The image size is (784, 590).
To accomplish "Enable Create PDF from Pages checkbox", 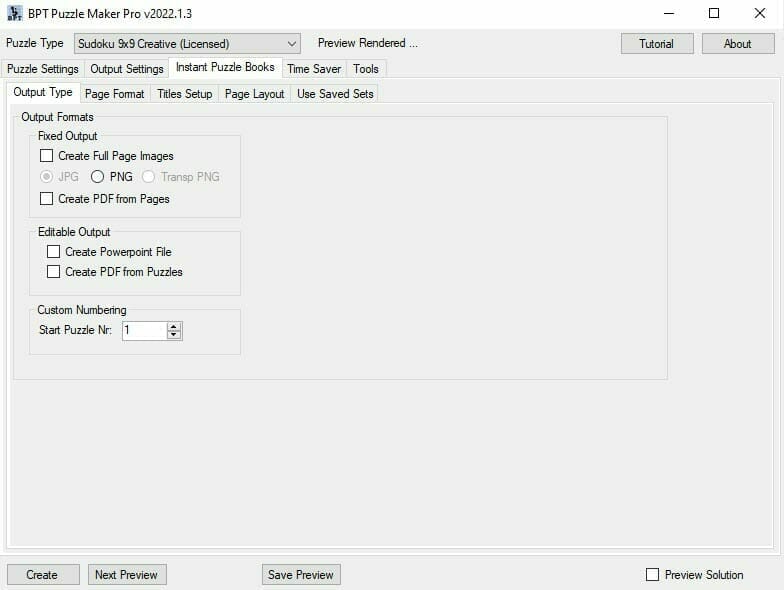I will (x=46, y=198).
